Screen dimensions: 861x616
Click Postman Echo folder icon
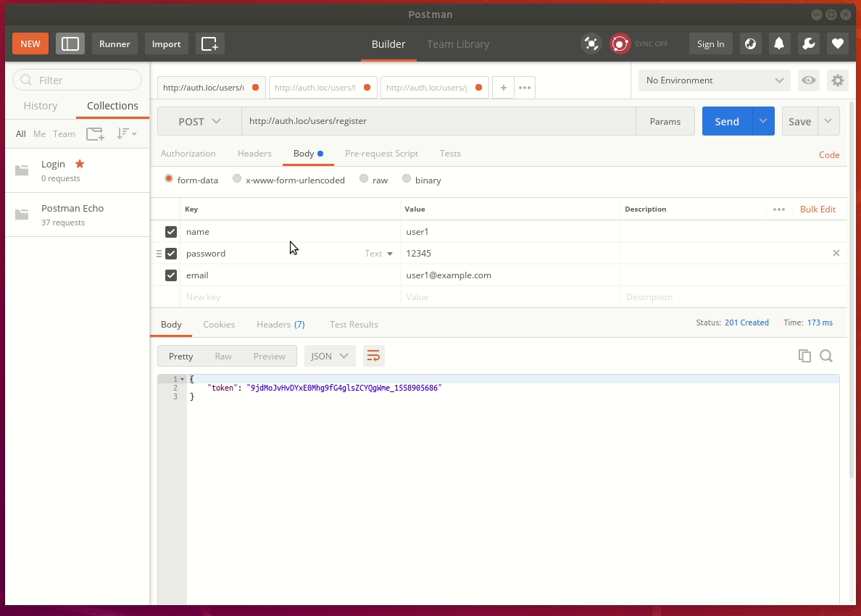pyautogui.click(x=22, y=215)
